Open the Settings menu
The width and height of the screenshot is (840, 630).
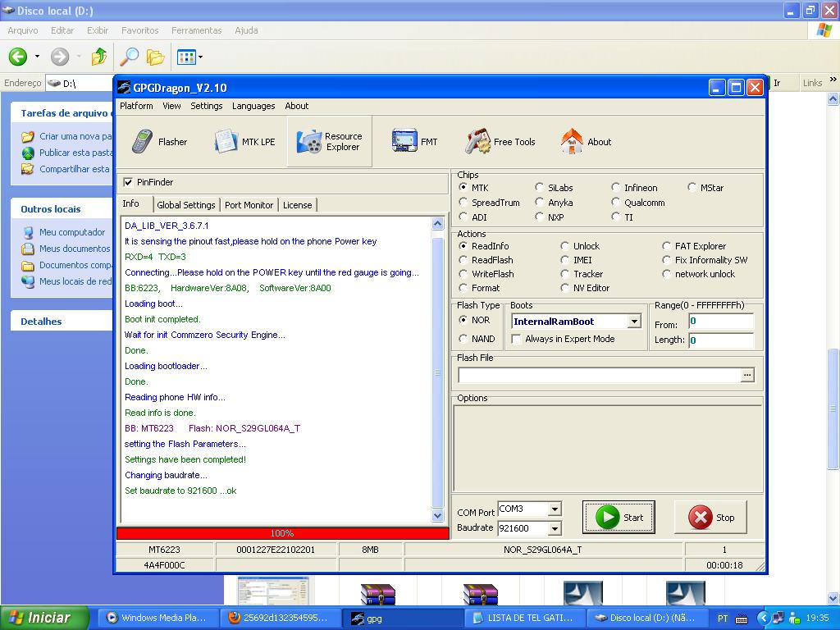[x=206, y=106]
